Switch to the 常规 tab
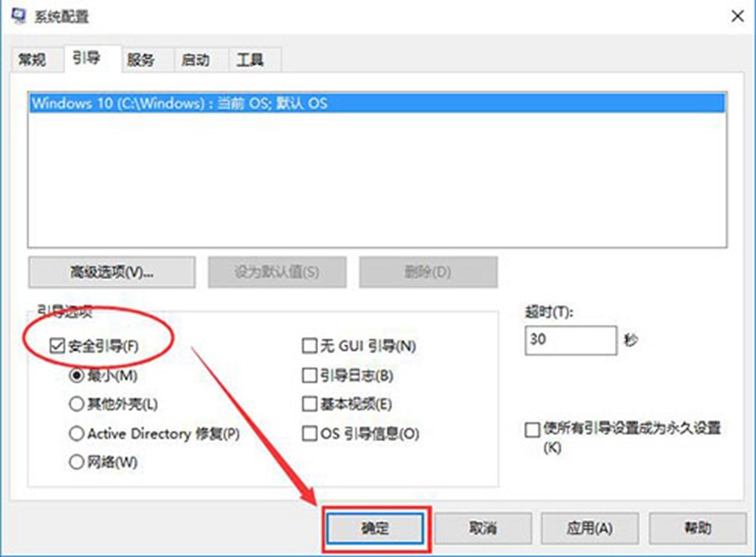This screenshot has height=557, width=756. pos(32,60)
